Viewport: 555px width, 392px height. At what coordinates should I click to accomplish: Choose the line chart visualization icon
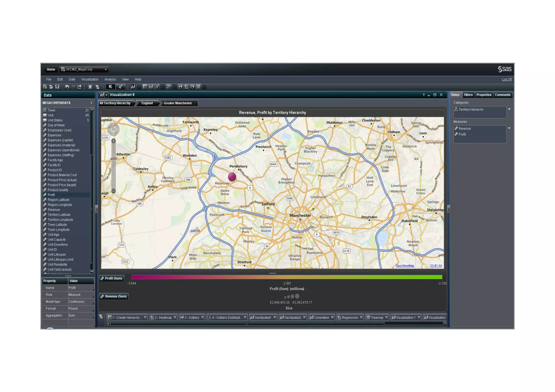pos(157,87)
